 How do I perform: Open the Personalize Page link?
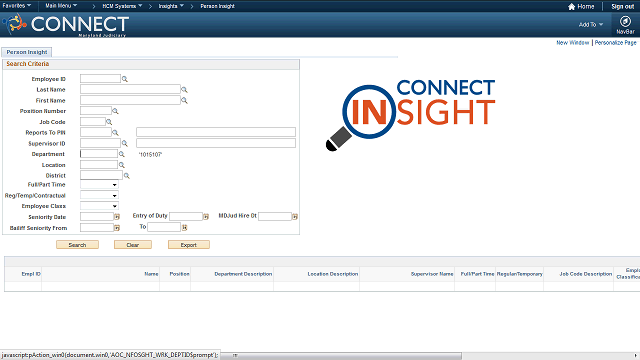[x=615, y=42]
